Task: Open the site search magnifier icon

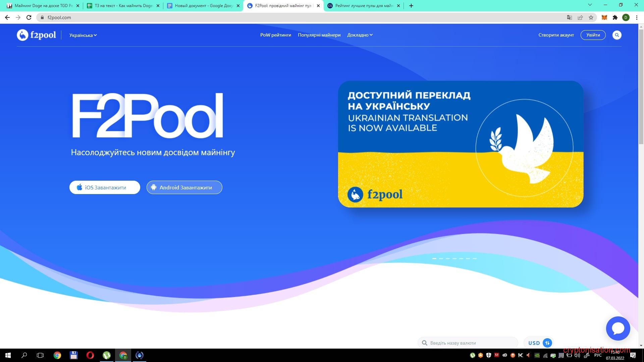Action: click(617, 35)
